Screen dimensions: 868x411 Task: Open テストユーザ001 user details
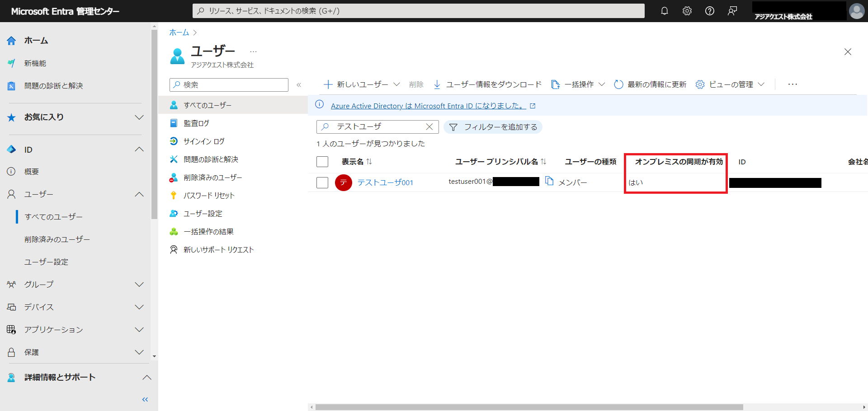point(385,182)
